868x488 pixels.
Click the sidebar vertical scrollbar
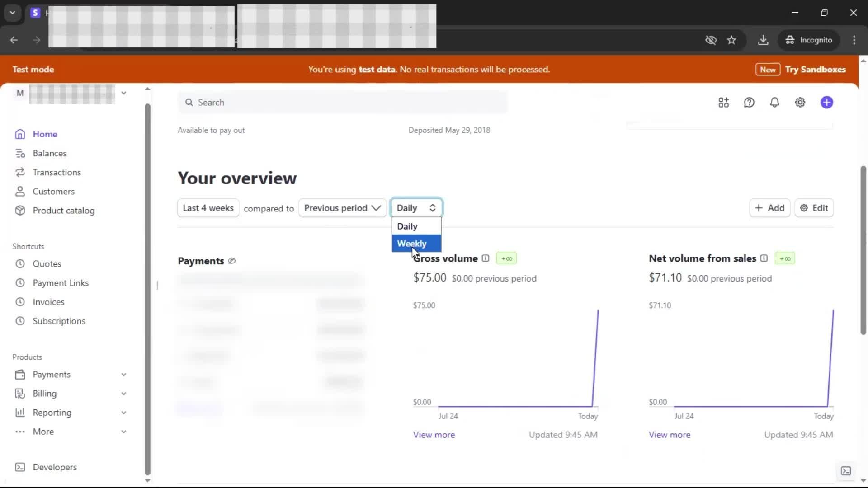coord(147,289)
